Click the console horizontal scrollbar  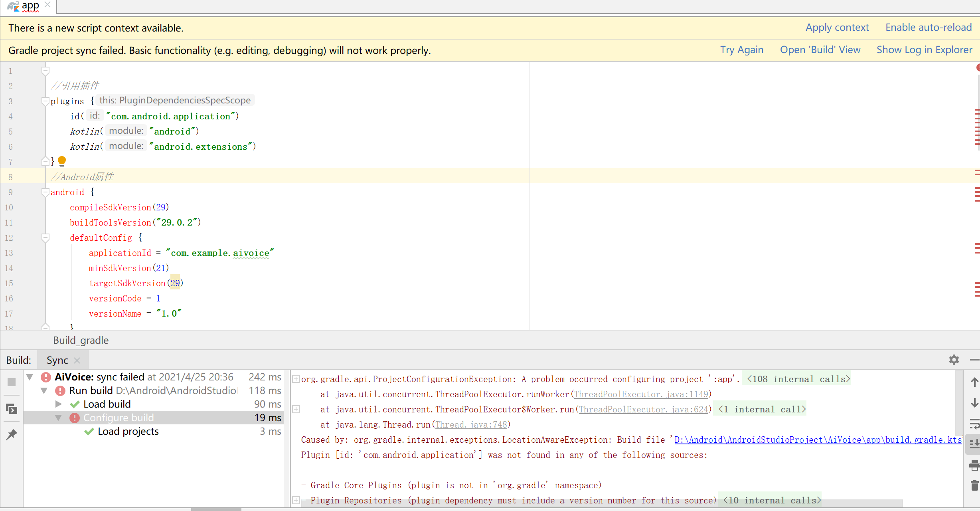(602, 503)
